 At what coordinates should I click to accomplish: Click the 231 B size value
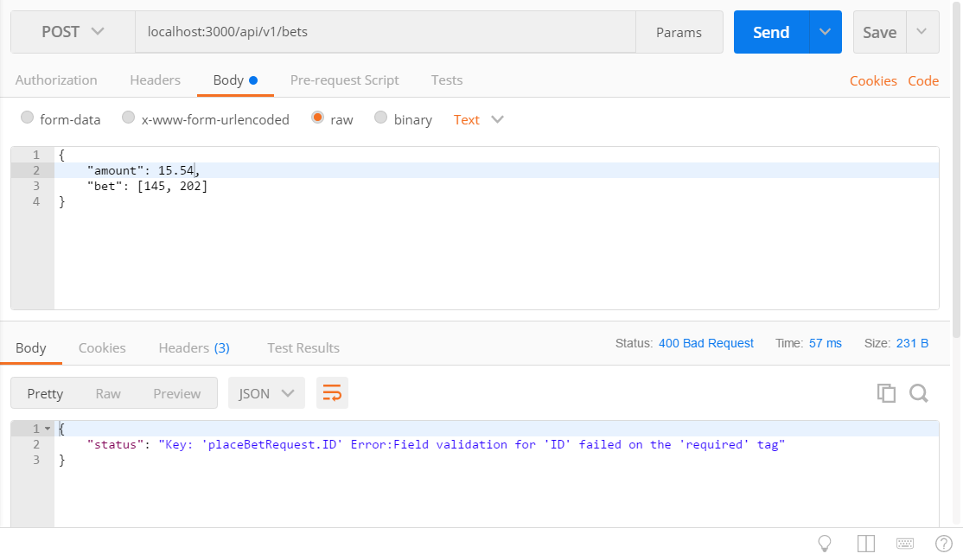(x=912, y=343)
